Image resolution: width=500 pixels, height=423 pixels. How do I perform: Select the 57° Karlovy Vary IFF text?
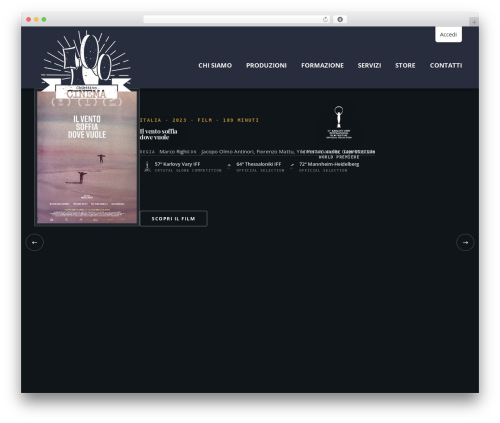[x=177, y=164]
